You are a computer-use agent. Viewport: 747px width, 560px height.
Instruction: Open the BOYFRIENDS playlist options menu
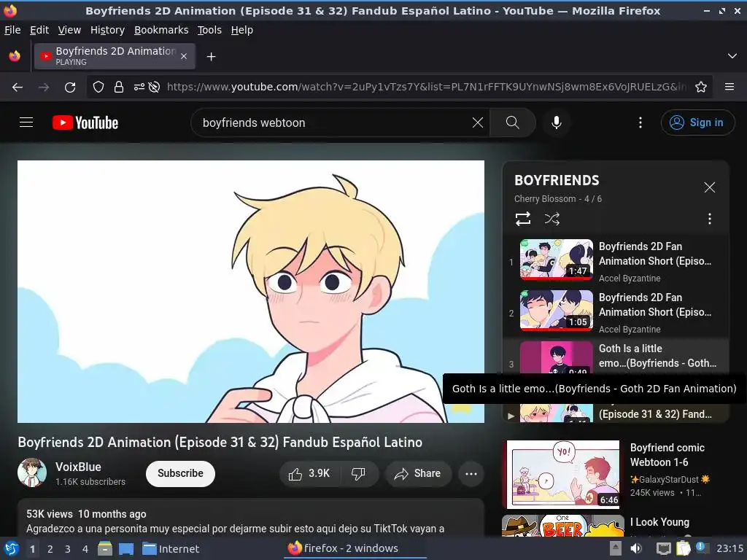point(709,219)
